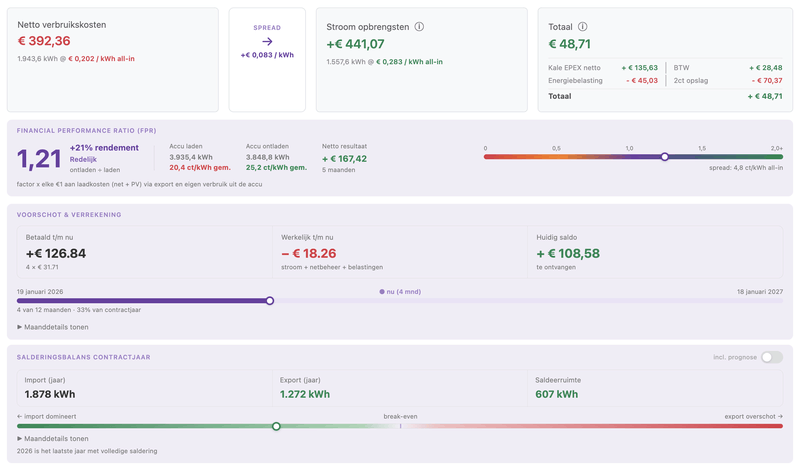Click the Accu ontladen value 3.848,8 kWh
The width and height of the screenshot is (800, 470).
click(x=267, y=157)
